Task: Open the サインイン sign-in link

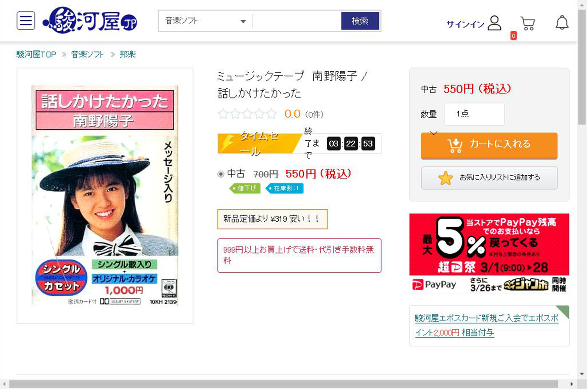Action: pos(464,25)
